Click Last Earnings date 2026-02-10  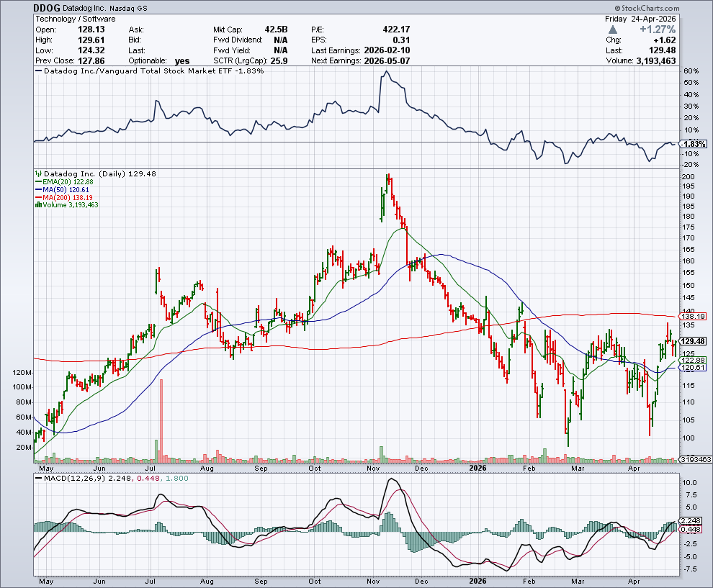[387, 50]
